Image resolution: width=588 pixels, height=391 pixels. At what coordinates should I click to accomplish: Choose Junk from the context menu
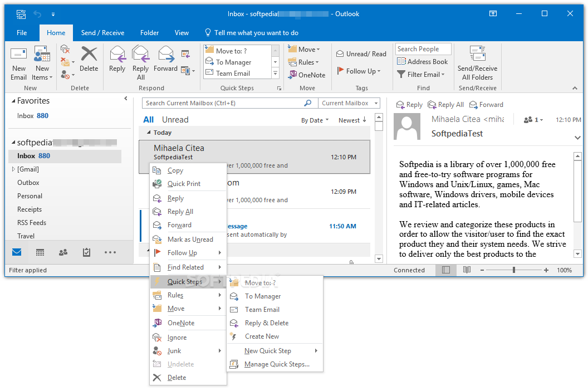pyautogui.click(x=188, y=350)
